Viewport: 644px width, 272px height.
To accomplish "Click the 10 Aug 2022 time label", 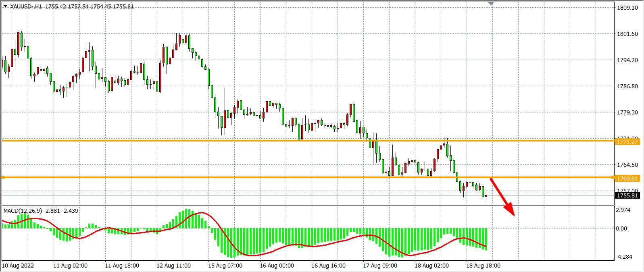I will point(18,266).
